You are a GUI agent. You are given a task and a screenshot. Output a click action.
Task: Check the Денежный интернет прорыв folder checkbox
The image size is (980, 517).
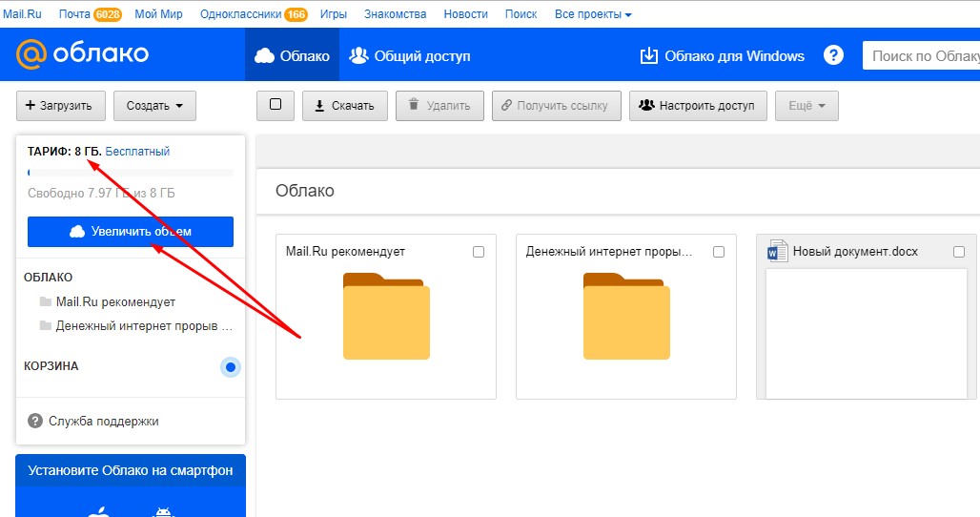click(719, 252)
